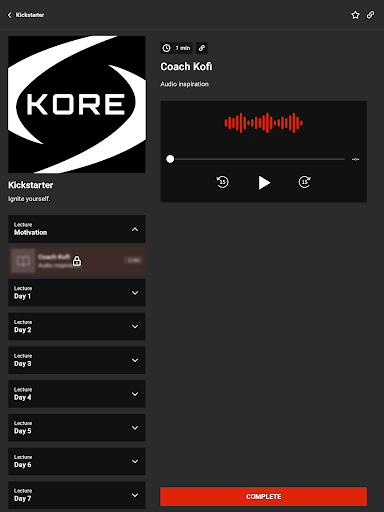Image resolution: width=384 pixels, height=512 pixels.
Task: Open the KORE course thumbnail image
Action: click(77, 104)
